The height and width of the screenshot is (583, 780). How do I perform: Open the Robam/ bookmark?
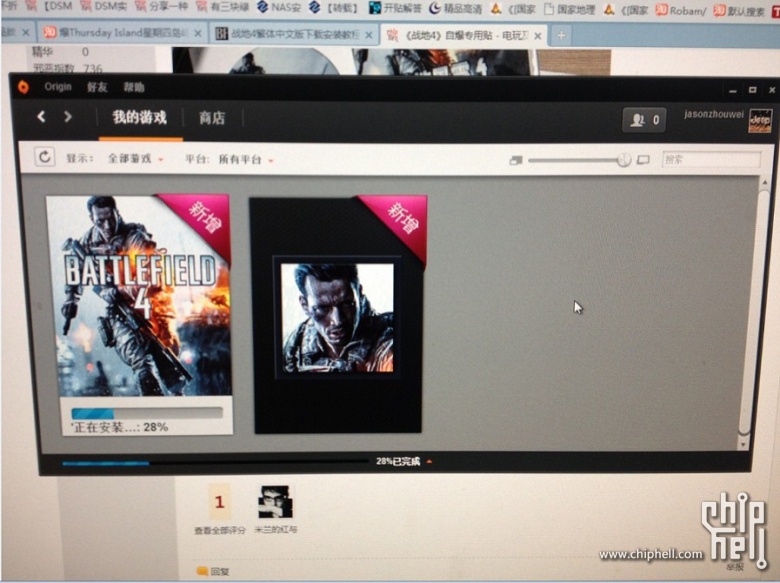coord(681,10)
